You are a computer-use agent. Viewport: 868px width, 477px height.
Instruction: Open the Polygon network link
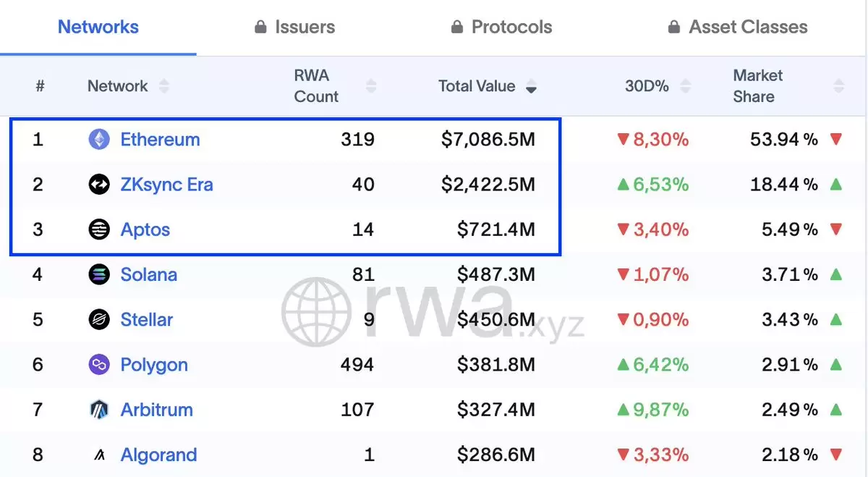pyautogui.click(x=154, y=366)
